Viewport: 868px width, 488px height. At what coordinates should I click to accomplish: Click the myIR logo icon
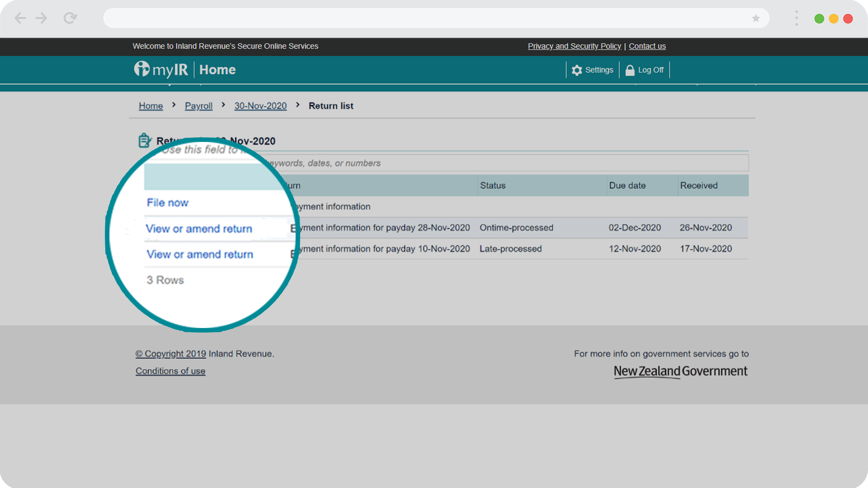coord(142,69)
